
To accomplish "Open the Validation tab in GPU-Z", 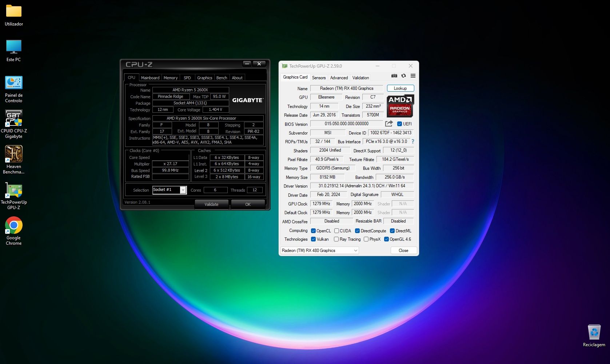I will 360,77.
